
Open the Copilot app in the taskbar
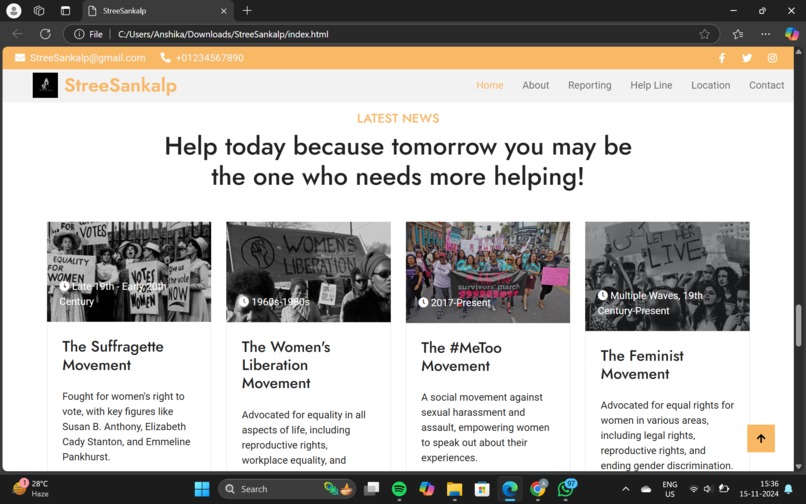coord(427,489)
